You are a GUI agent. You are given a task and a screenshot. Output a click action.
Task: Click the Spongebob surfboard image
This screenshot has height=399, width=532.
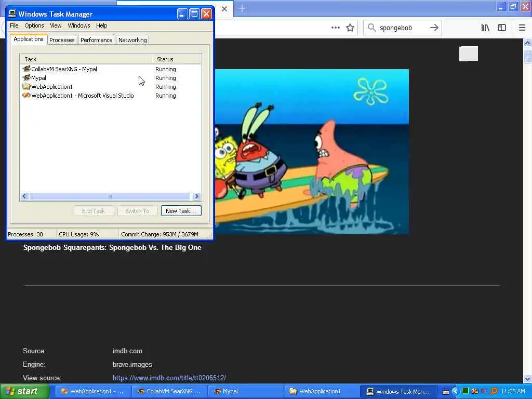coord(312,151)
